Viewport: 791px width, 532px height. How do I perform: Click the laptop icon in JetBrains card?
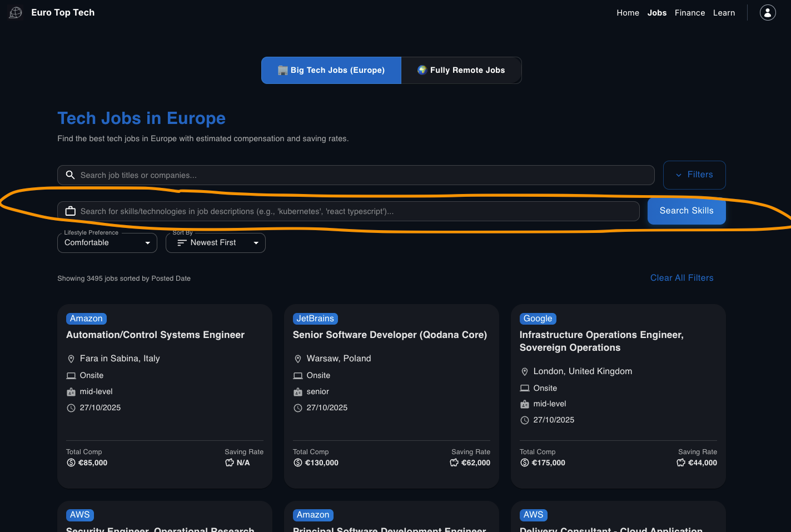298,376
